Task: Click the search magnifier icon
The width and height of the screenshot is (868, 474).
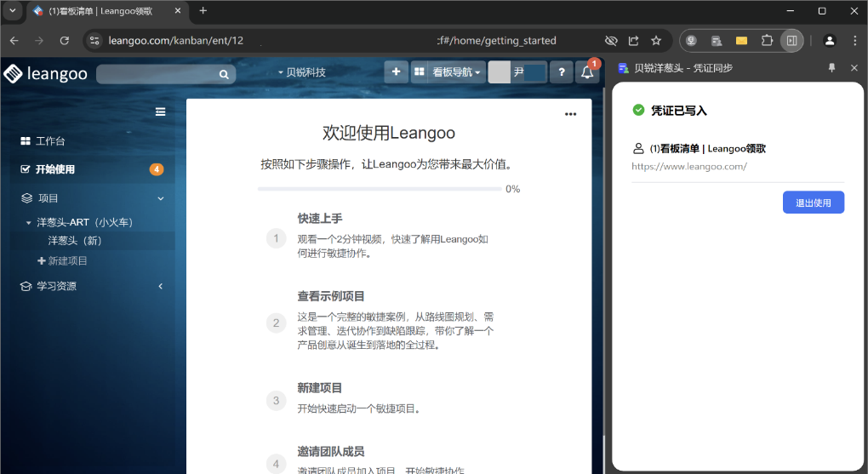Action: point(224,74)
